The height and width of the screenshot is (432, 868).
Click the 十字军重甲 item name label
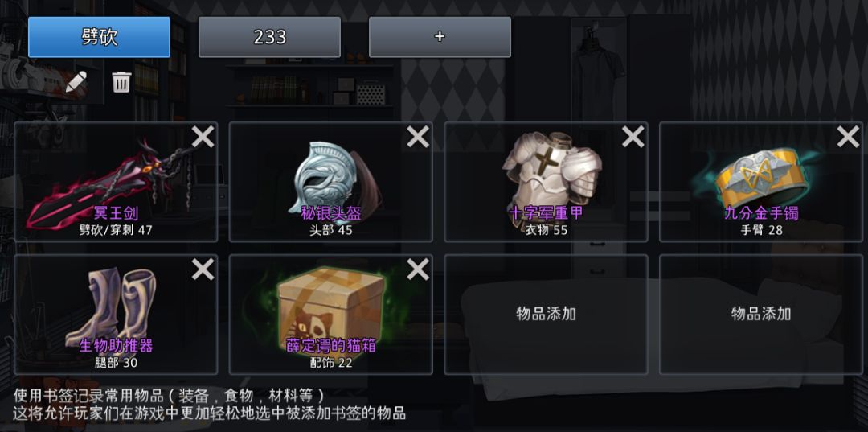[546, 213]
